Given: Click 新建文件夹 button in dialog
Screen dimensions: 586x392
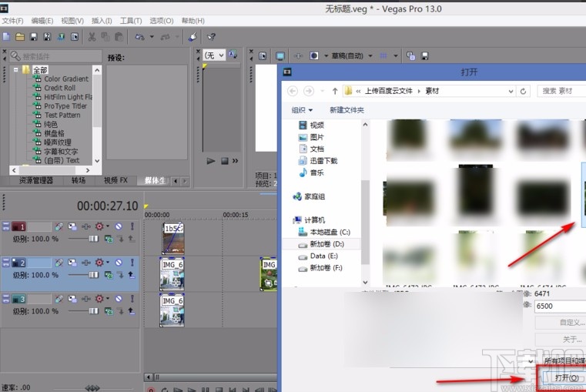Looking at the screenshot, I should [347, 110].
